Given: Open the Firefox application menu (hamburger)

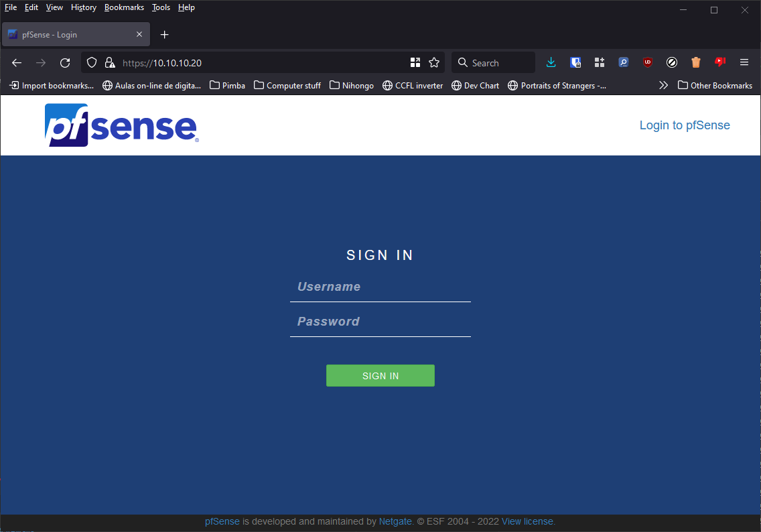Looking at the screenshot, I should [744, 62].
